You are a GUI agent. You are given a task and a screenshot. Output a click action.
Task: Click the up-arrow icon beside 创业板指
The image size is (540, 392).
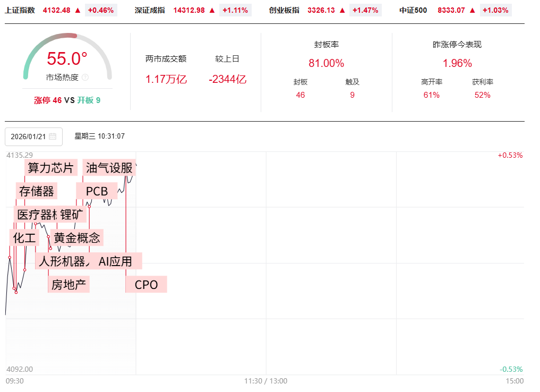coord(342,10)
